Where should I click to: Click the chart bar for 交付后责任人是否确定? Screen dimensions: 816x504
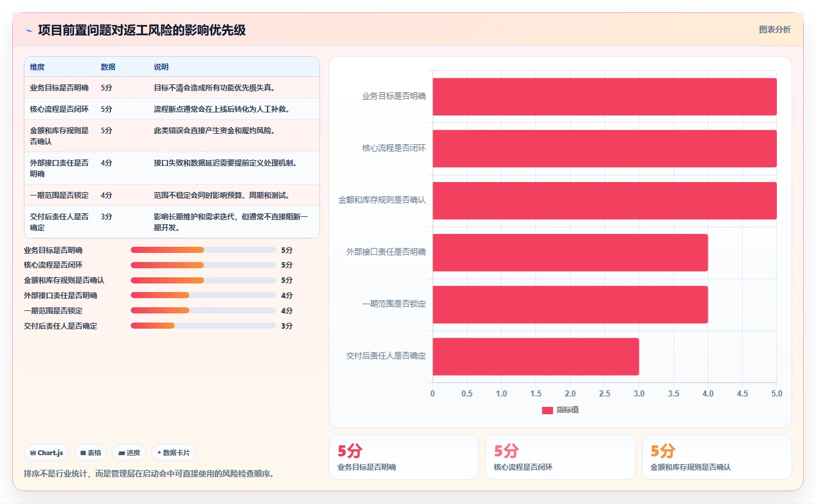(x=536, y=356)
